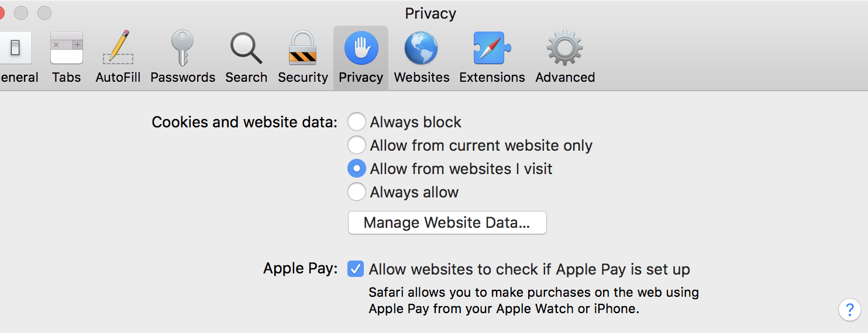Open the Websites globe icon
Viewport: 868px width, 333px height.
[x=421, y=48]
